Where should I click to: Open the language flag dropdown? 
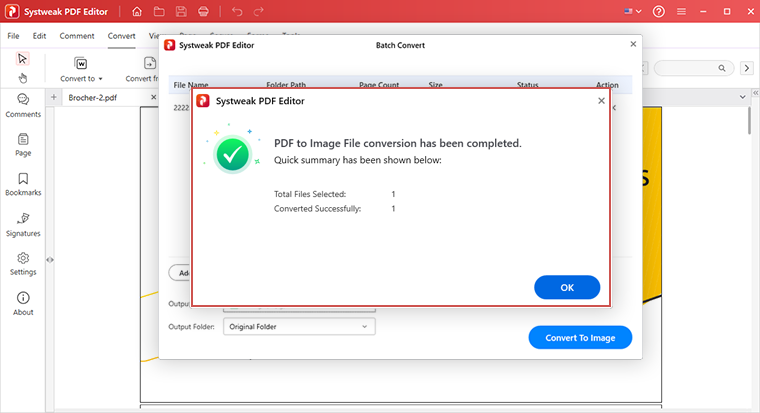point(633,12)
